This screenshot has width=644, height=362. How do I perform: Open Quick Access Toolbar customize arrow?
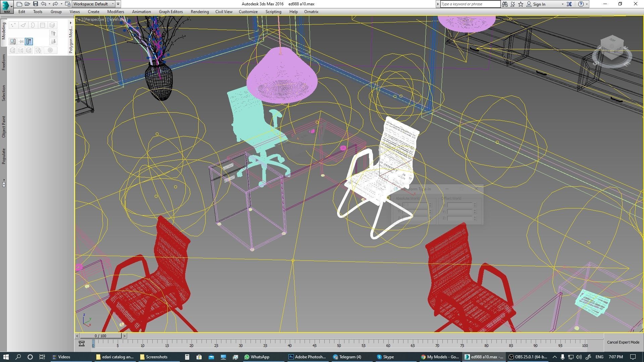(x=118, y=4)
